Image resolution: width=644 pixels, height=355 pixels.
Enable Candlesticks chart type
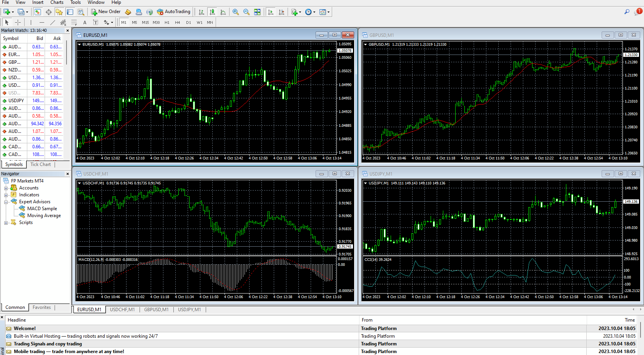(x=212, y=12)
